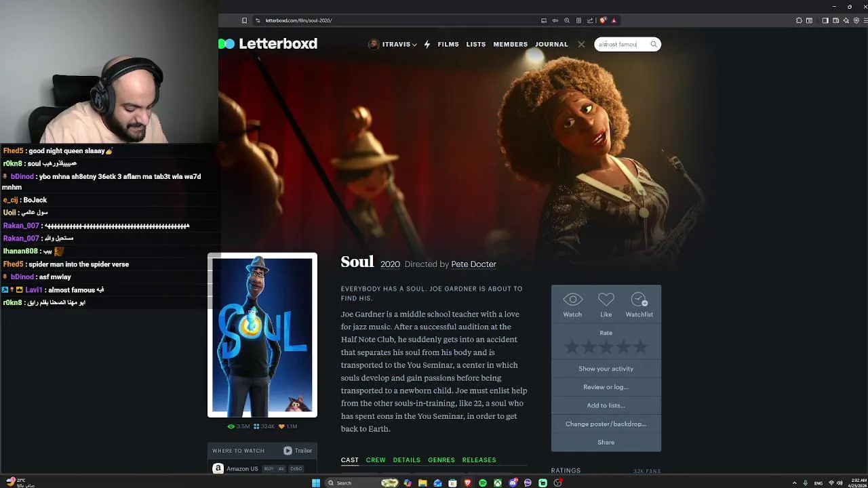The width and height of the screenshot is (868, 488).
Task: Click the Share option in actions panel
Action: [606, 442]
